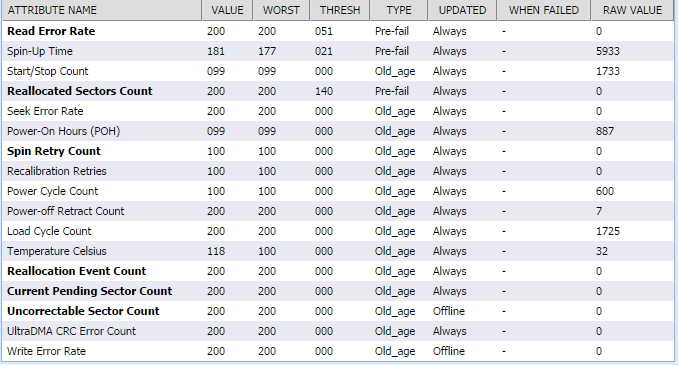Select the Reallocated Sectors Count row
This screenshot has height=365, width=678.
338,91
